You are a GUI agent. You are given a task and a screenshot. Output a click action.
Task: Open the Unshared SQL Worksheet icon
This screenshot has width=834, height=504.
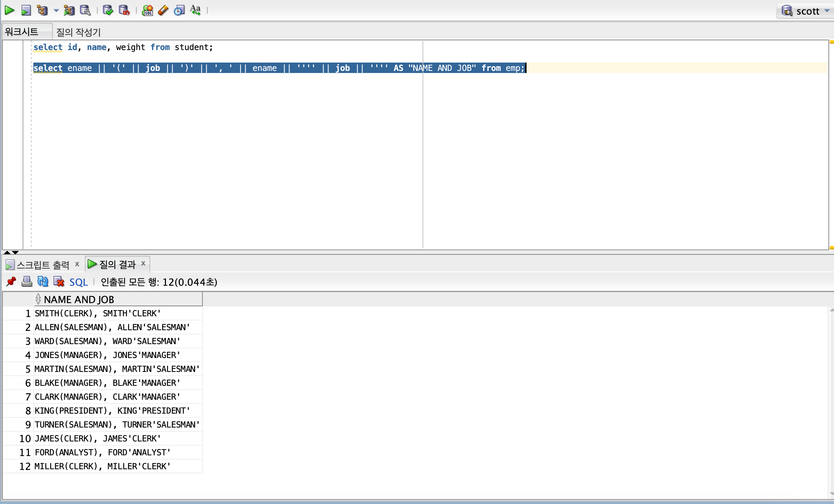coord(147,10)
